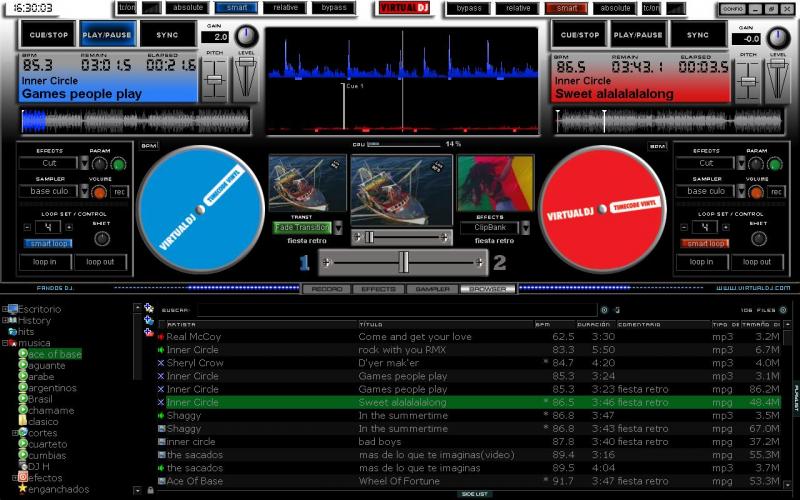
Task: Toggle right deck absolute timecode mode
Action: point(615,8)
